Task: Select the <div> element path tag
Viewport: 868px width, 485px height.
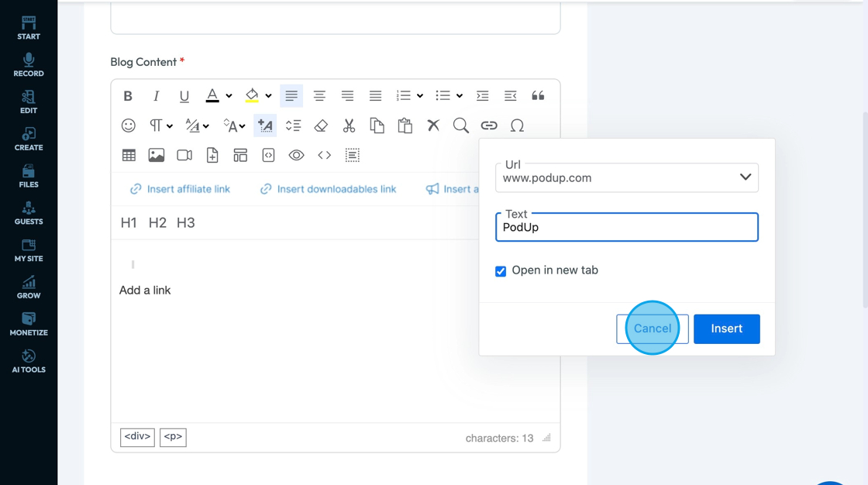Action: coord(137,437)
